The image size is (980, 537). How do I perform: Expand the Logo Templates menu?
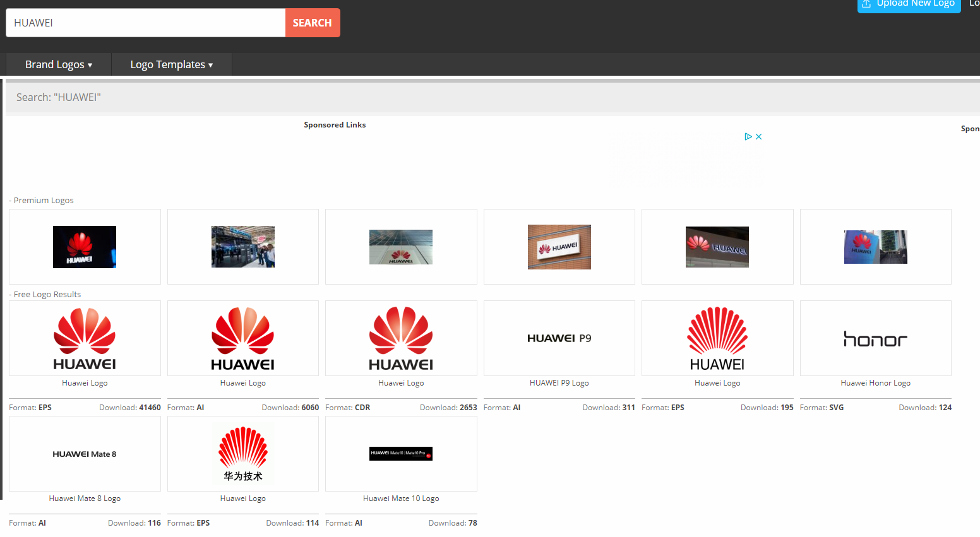(172, 64)
